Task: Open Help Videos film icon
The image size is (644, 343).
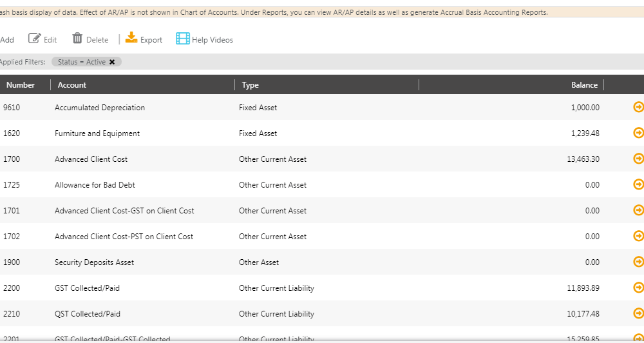Action: [x=183, y=39]
